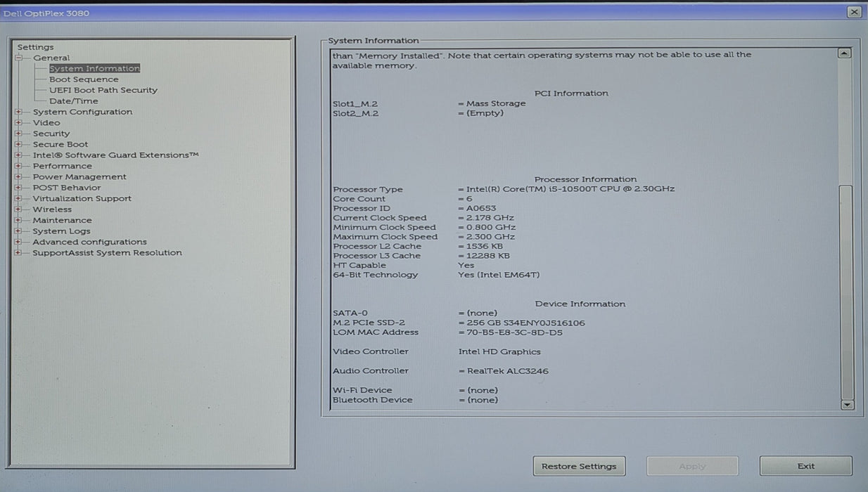
Task: Expand the Performance tree node
Action: 18,166
